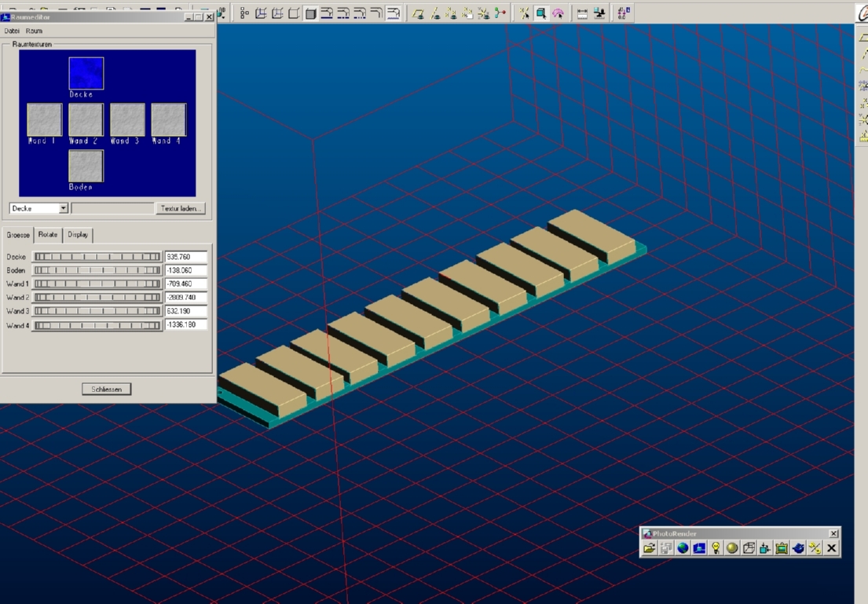Select the Wand 2 texture thumbnail

86,119
